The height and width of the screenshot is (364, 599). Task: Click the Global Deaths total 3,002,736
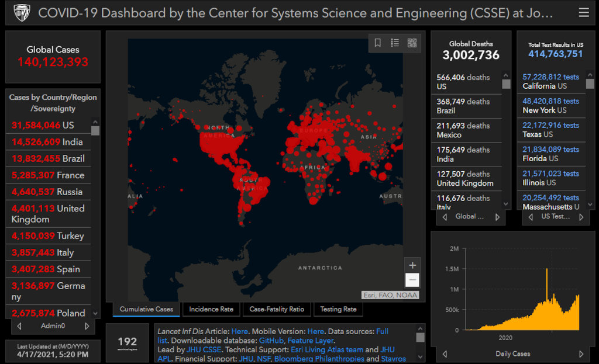tap(471, 55)
